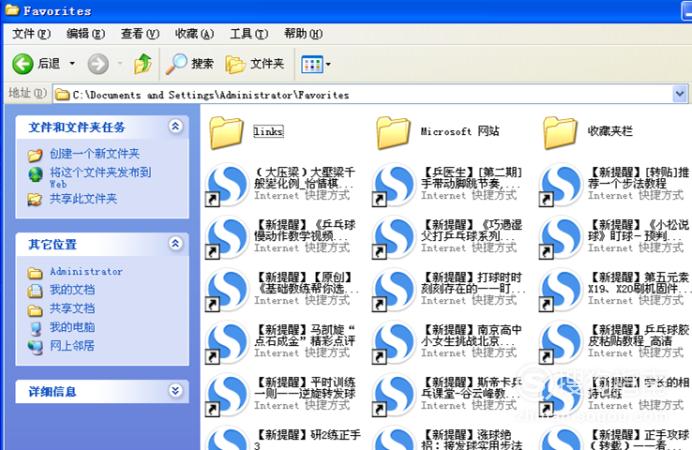
Task: Click 创建一个新文件夹 link
Action: (x=94, y=154)
